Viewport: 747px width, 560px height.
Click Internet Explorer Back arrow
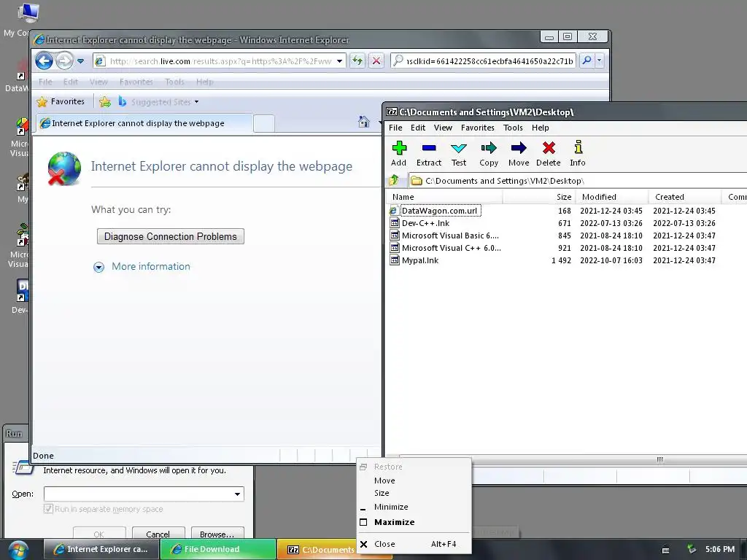point(44,61)
